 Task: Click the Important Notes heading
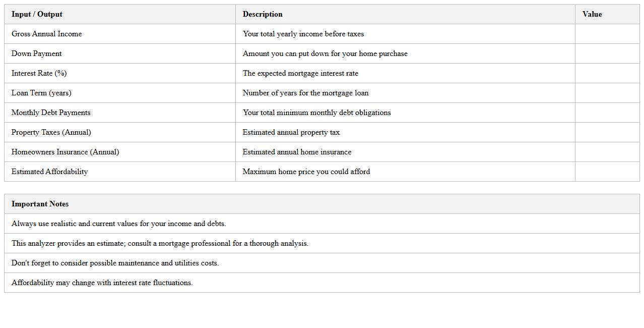40,204
